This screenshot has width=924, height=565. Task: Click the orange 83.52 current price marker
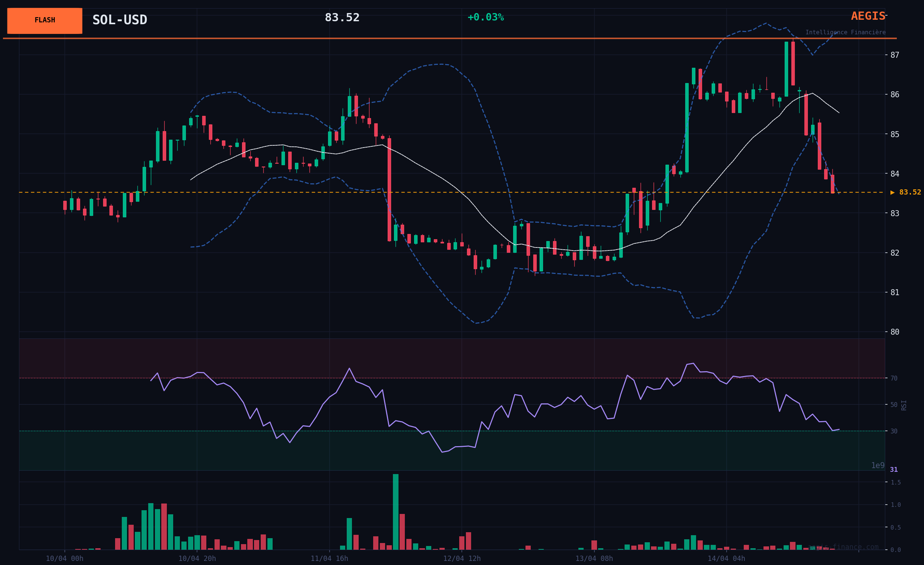pyautogui.click(x=906, y=192)
